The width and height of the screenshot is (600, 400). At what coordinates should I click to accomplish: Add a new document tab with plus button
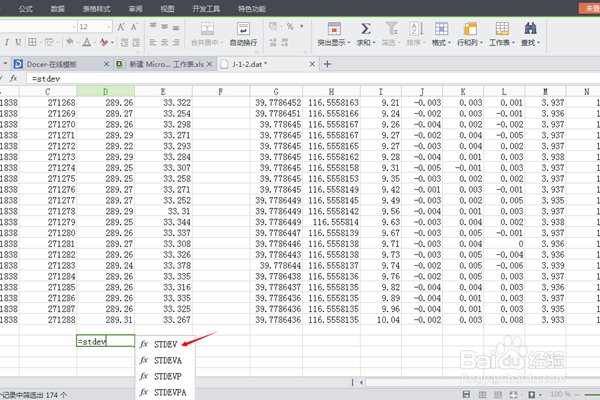click(327, 64)
